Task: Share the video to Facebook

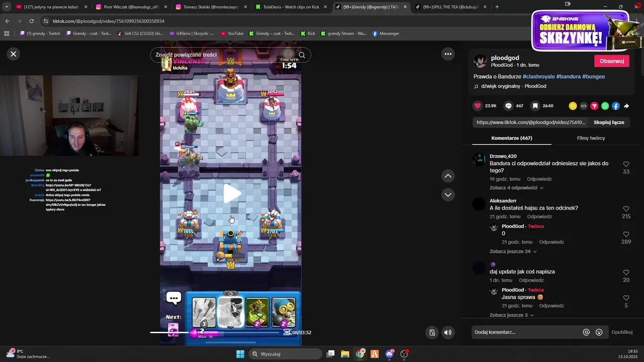Action: point(616,106)
